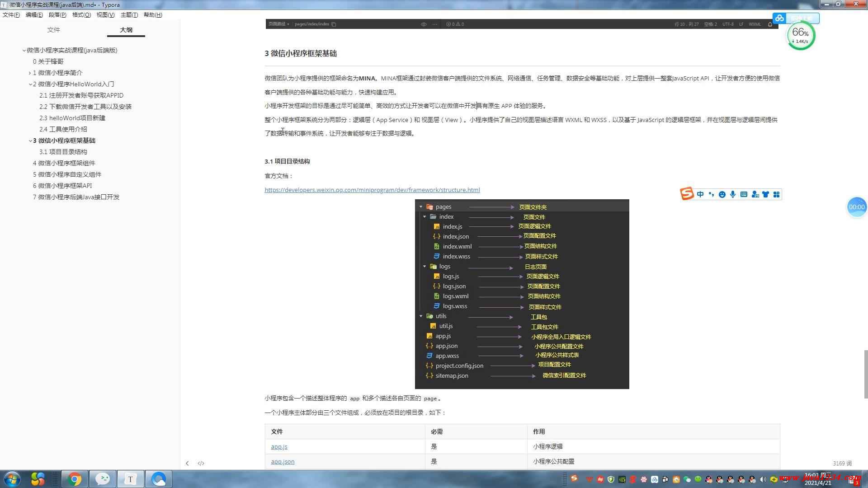Start Sogou voice input microphone

point(733,194)
